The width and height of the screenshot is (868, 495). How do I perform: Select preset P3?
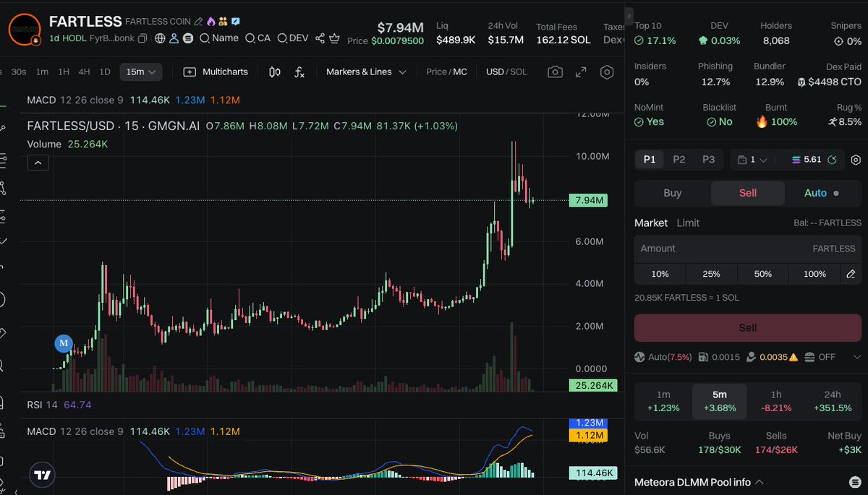[x=708, y=160]
